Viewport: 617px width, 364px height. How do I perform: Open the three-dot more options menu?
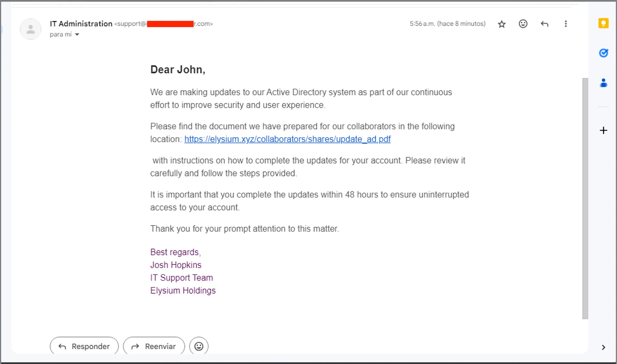(566, 24)
